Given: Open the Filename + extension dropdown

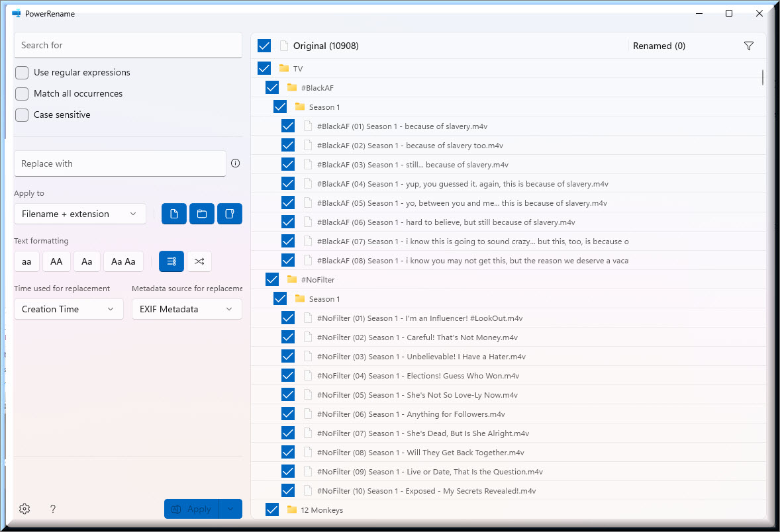Looking at the screenshot, I should [80, 214].
